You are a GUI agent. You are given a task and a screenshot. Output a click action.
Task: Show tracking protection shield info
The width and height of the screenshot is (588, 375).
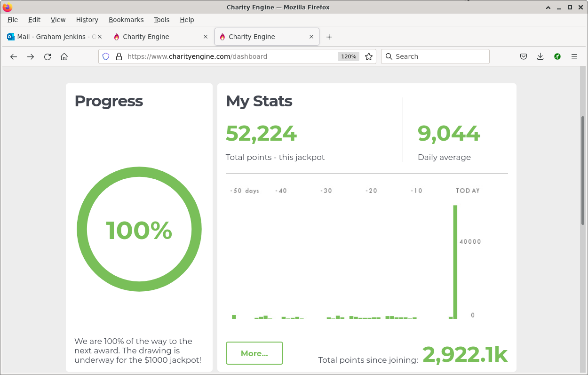(106, 56)
